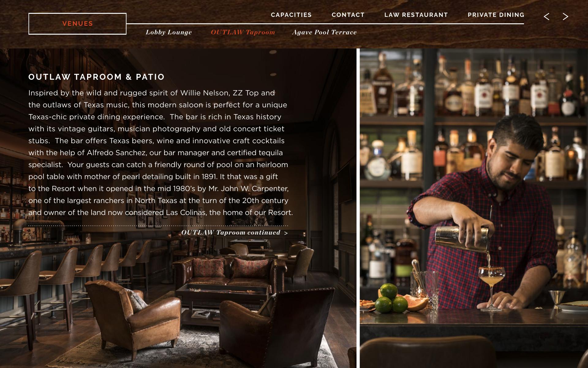
Task: Click the dotted divider under the description
Action: point(158,225)
